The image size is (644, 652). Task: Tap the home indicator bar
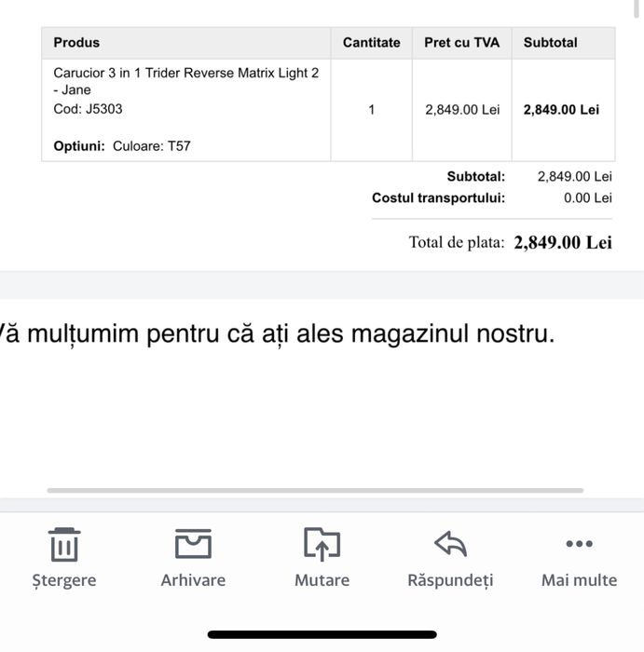322,634
